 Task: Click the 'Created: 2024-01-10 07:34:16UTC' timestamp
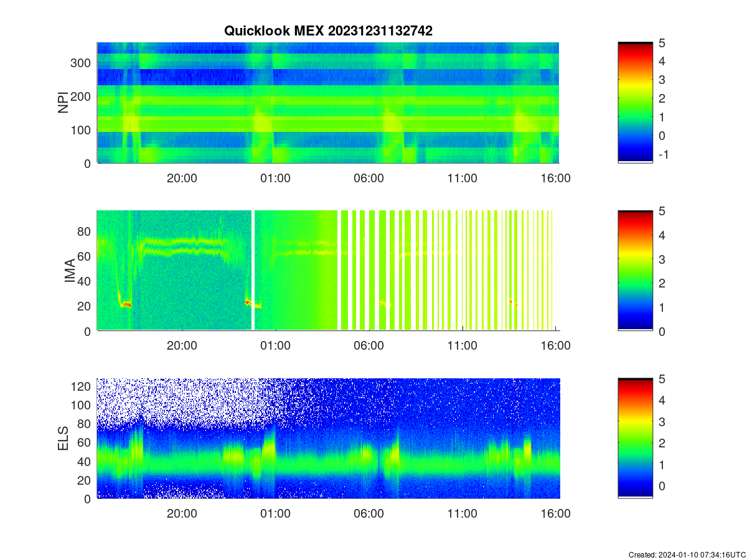687,554
